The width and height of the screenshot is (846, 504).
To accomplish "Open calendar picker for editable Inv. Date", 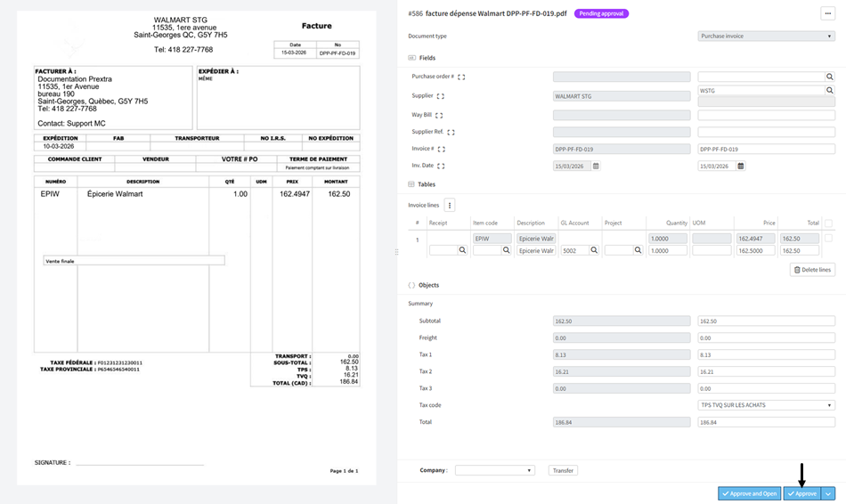I will 741,167.
